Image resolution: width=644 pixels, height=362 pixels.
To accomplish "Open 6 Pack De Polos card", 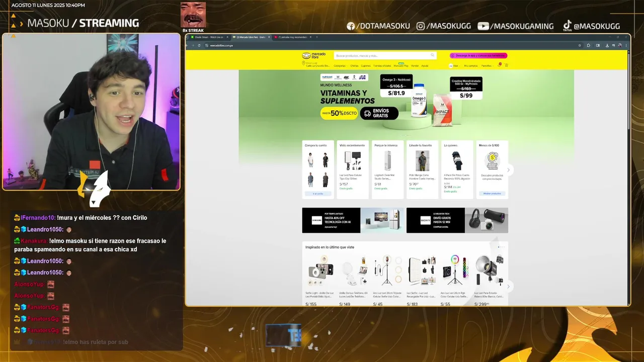I will 457,169.
